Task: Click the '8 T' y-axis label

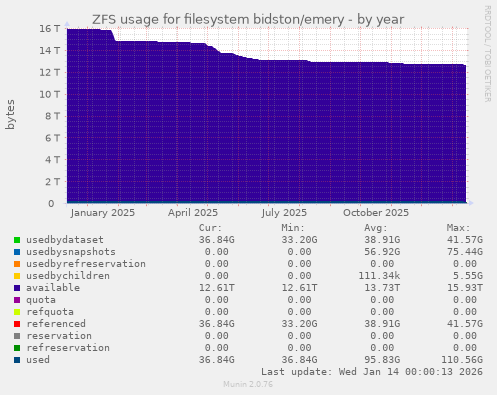Action: tap(52, 116)
